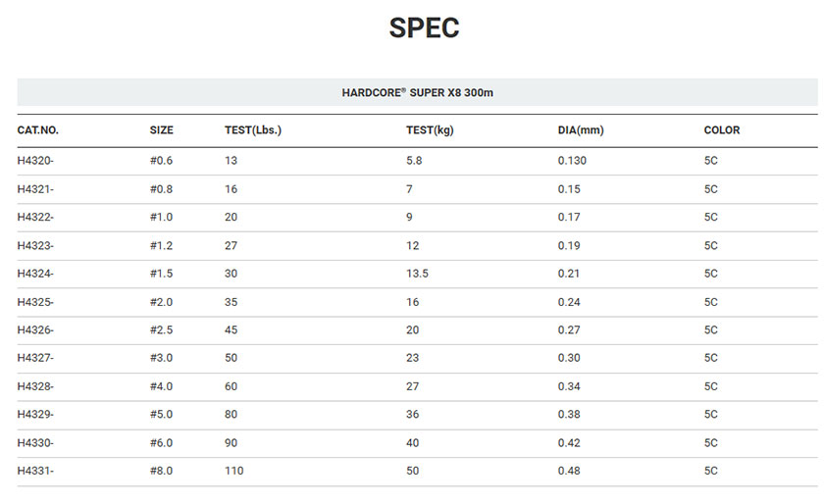
Task: Click the SPEC heading
Action: pyautogui.click(x=424, y=27)
